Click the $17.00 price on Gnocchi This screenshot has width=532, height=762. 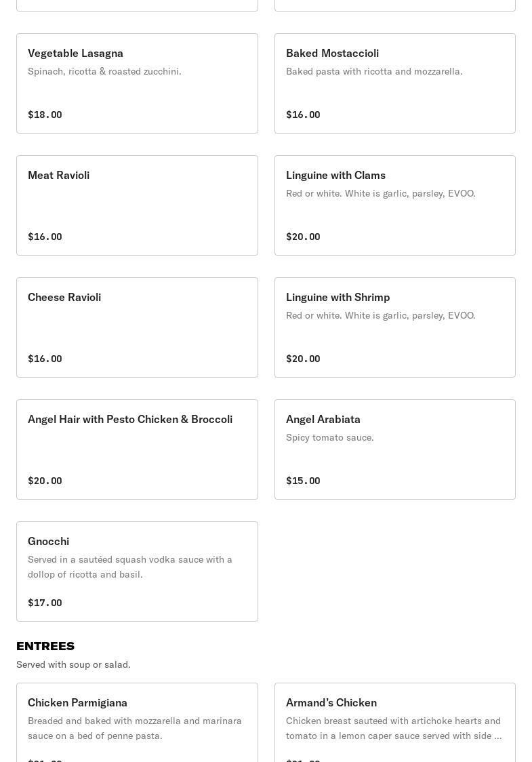pyautogui.click(x=45, y=603)
